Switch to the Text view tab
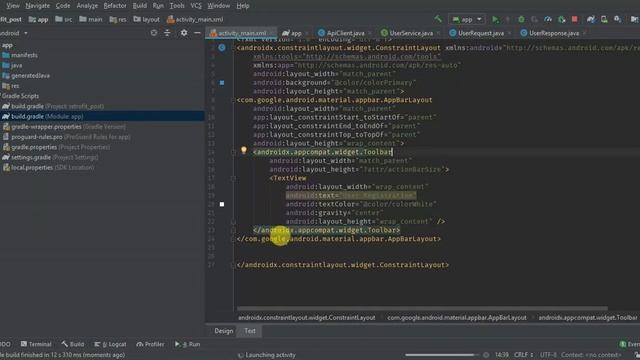 [250, 331]
